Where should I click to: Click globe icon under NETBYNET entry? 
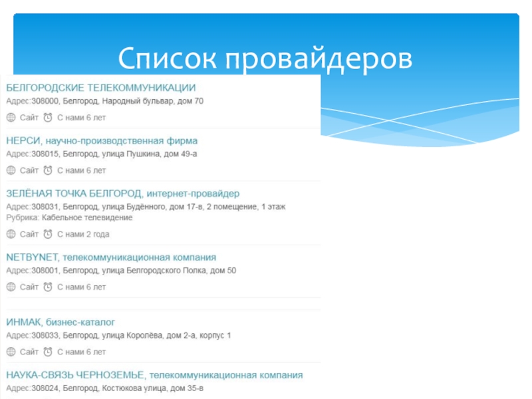coord(11,287)
